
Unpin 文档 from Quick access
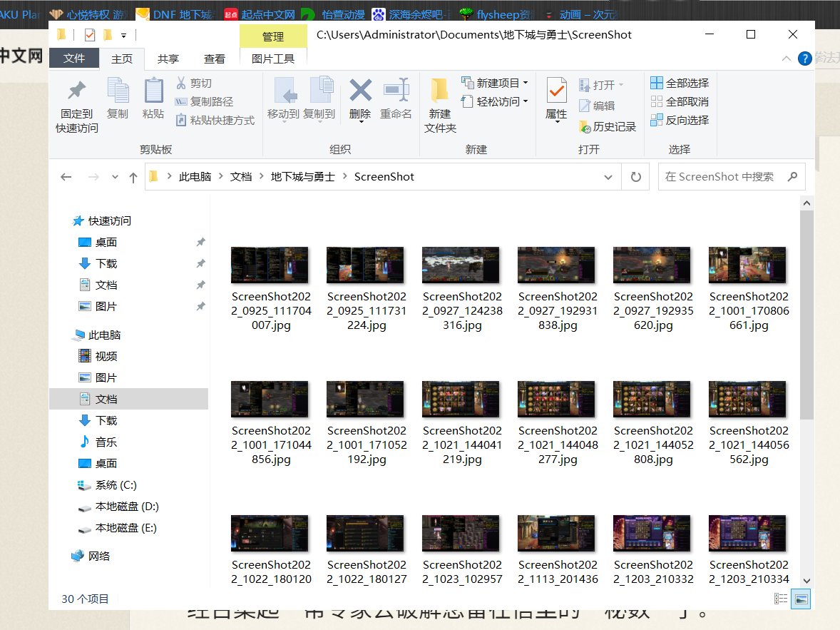click(x=200, y=285)
